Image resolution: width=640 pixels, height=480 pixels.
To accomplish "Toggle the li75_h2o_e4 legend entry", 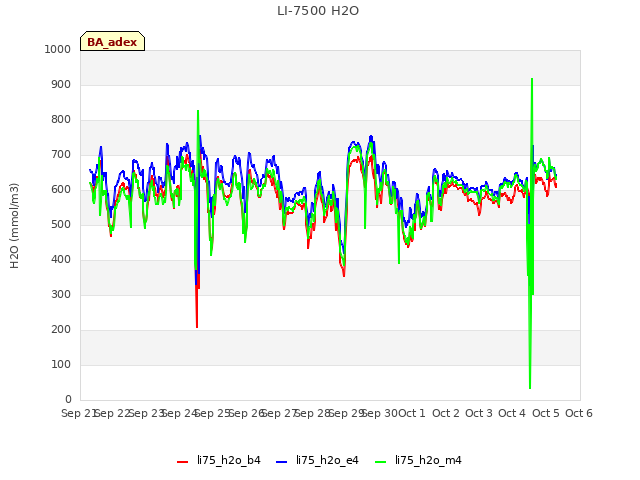I will (x=317, y=460).
